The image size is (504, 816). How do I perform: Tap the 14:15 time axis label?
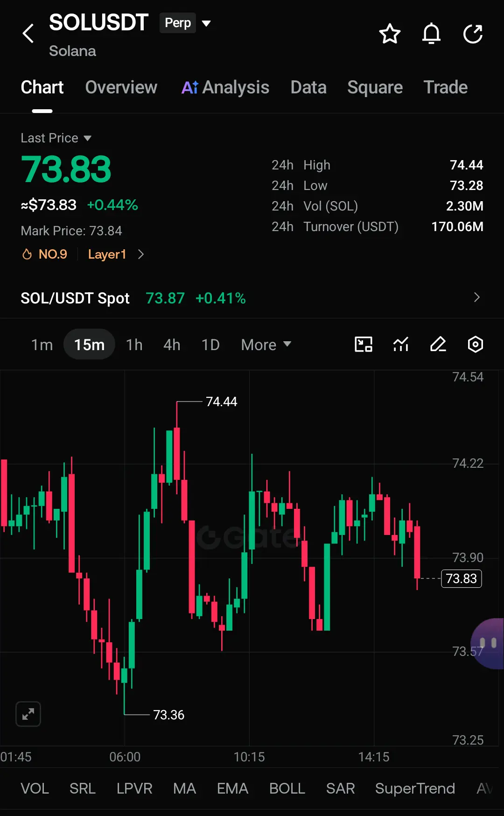point(374,757)
